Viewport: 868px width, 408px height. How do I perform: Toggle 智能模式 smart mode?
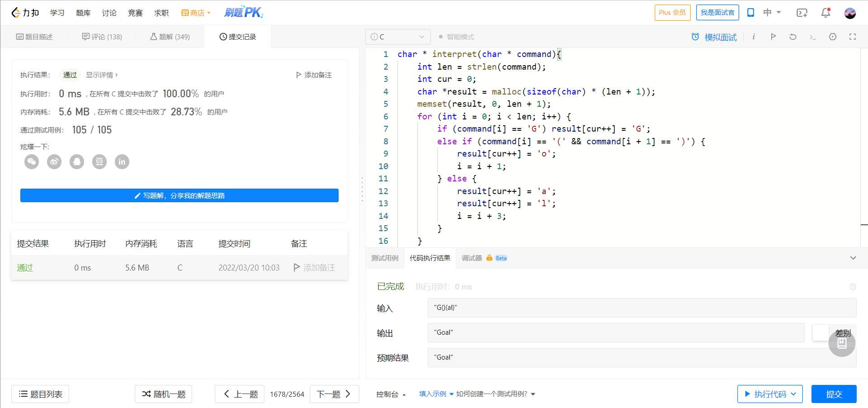[457, 37]
